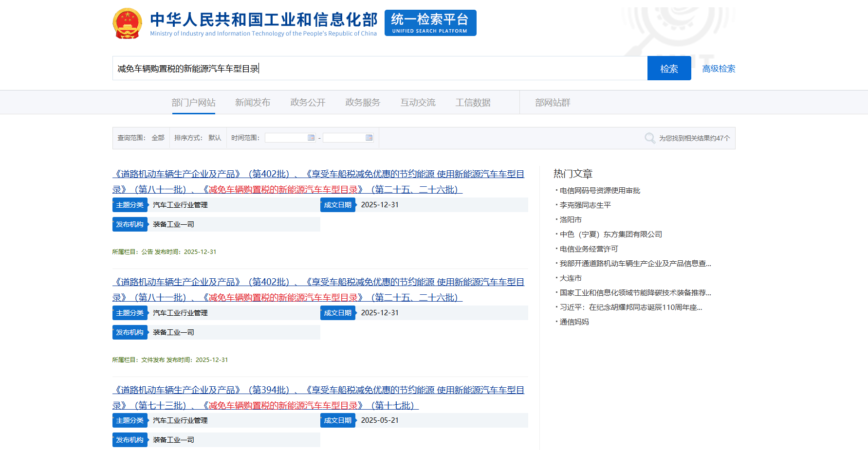Expand the 查询范围 全部 dropdown
The width and height of the screenshot is (868, 450).
tap(158, 138)
